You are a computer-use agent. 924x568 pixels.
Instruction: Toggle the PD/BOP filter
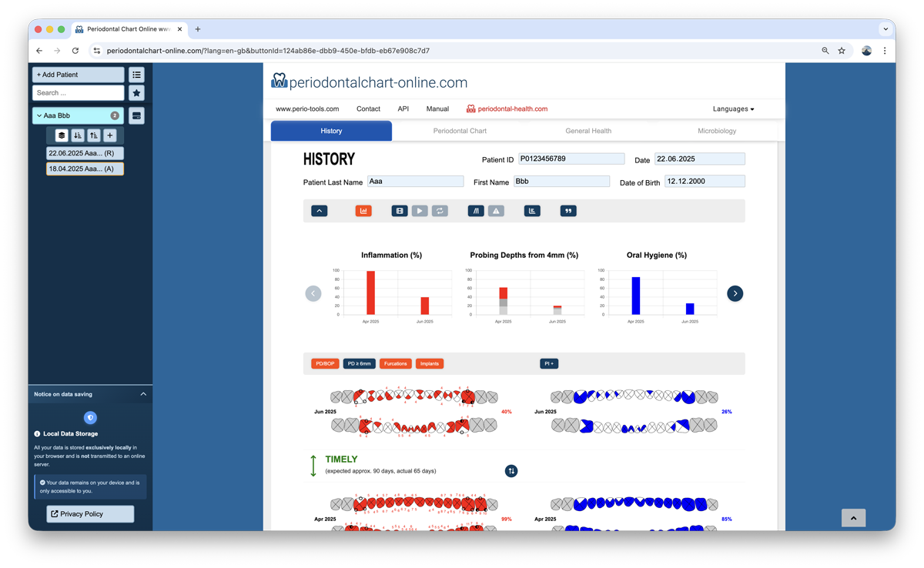coord(324,363)
